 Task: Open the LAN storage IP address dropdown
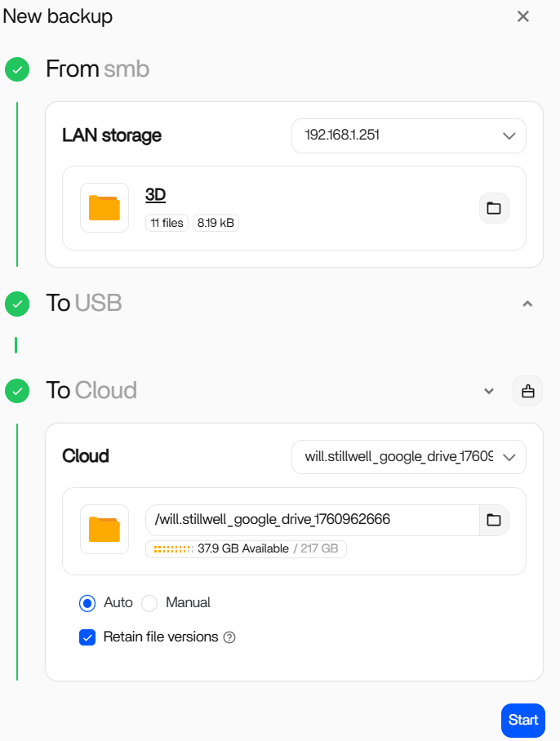click(408, 135)
